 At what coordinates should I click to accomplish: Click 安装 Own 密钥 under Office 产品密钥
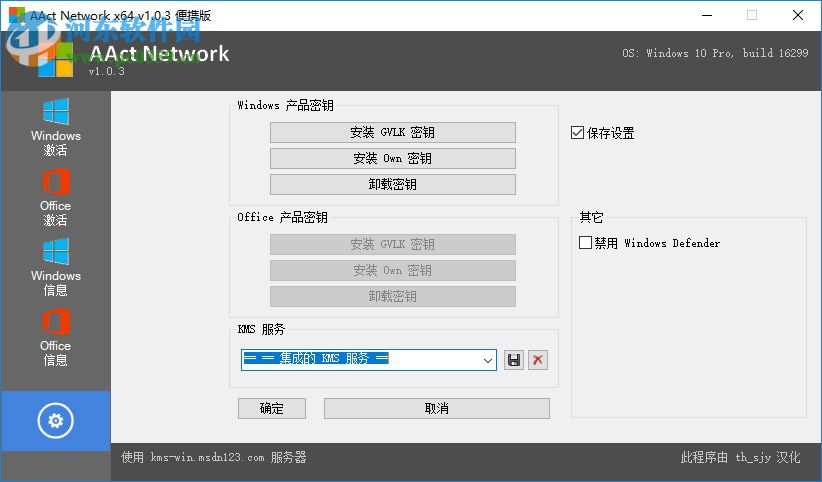[393, 271]
